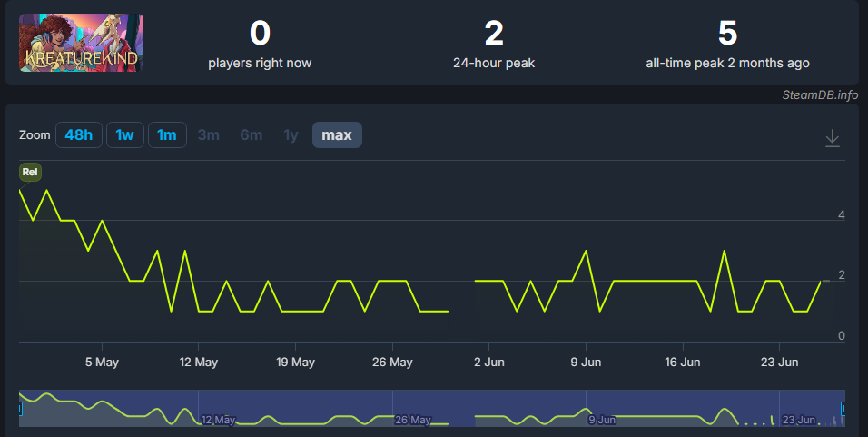Viewport: 868px width, 437px height.
Task: Click '9 Jun' label in navigator strip
Action: coord(602,420)
